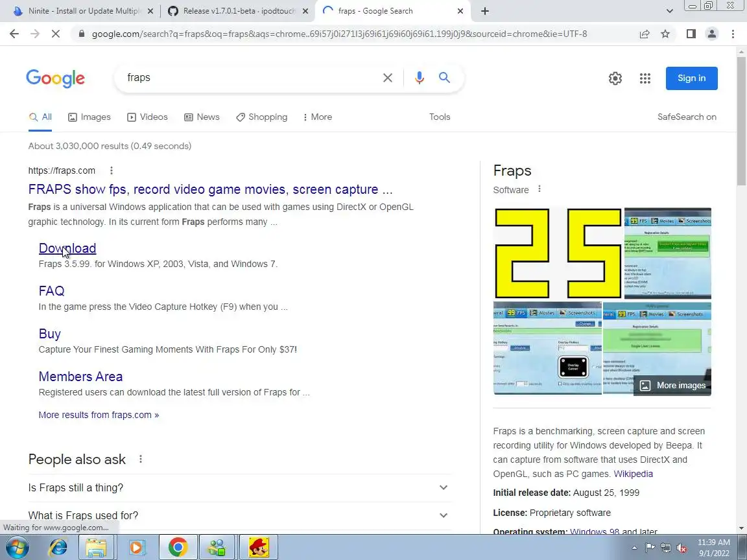Open a new tab with the plus icon
747x560 pixels.
[x=484, y=11]
